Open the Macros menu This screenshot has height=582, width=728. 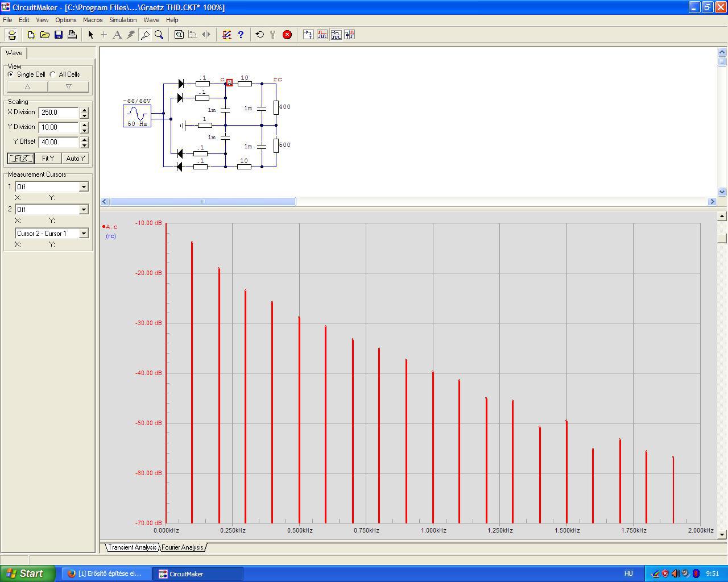coord(93,20)
